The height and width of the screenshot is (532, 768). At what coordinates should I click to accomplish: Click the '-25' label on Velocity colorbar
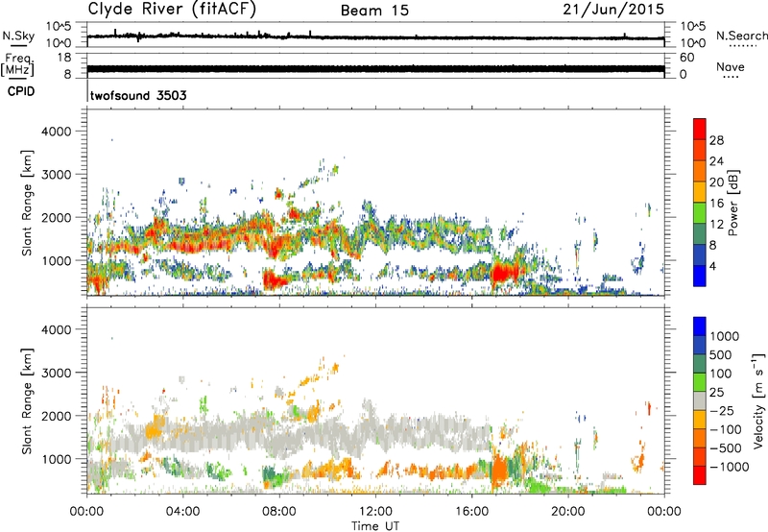point(722,410)
